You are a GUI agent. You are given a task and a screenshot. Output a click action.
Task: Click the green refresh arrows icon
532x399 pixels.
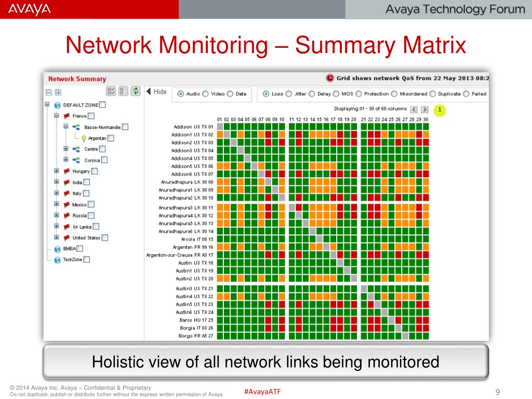(x=136, y=91)
